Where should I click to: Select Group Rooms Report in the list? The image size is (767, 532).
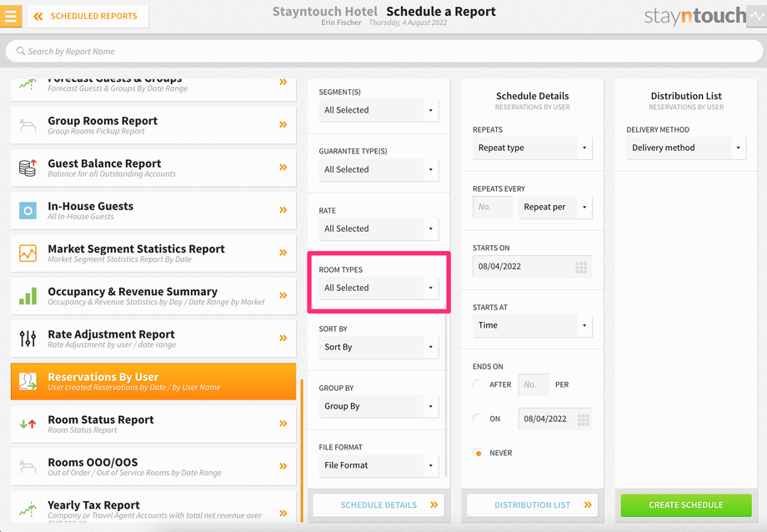tap(153, 125)
